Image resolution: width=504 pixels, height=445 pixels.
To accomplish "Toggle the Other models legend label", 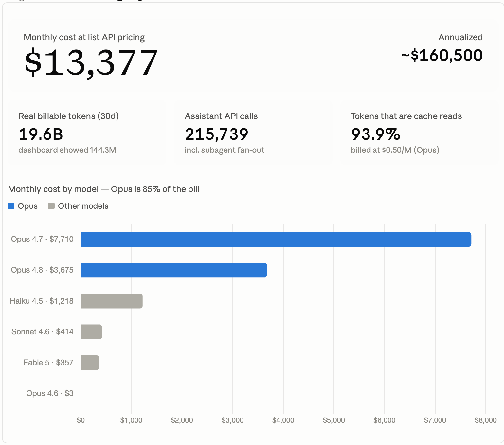I will [x=83, y=206].
